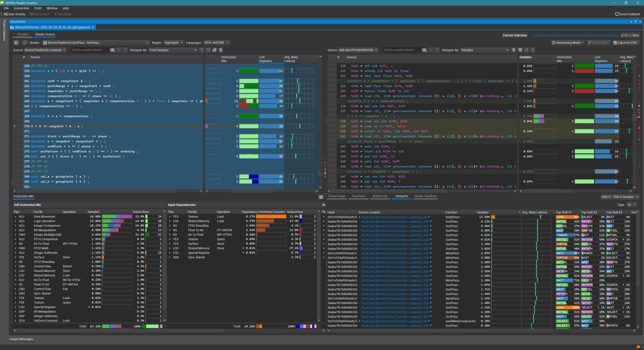This screenshot has height=350, width=644.
Task: Go forward with the arrow beside the back button
Action: coord(24,42)
